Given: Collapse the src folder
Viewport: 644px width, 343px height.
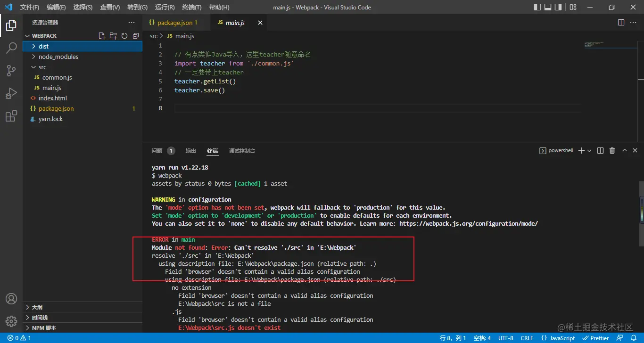Looking at the screenshot, I should pos(42,67).
